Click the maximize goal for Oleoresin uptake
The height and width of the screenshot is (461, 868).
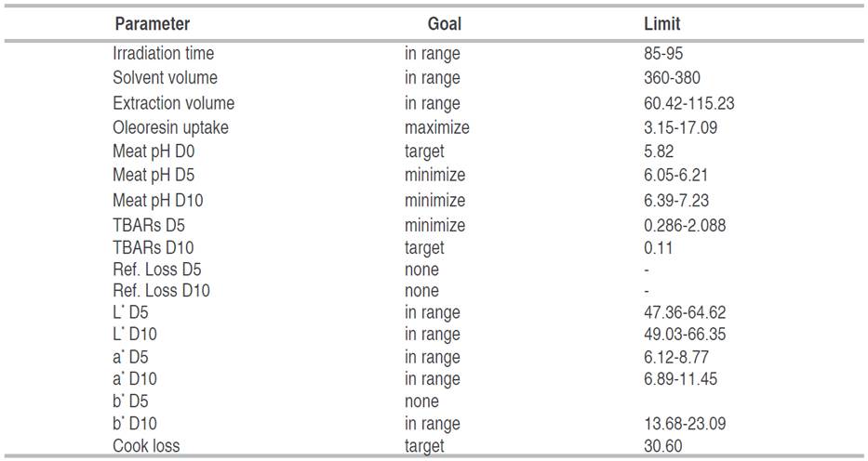pos(436,127)
